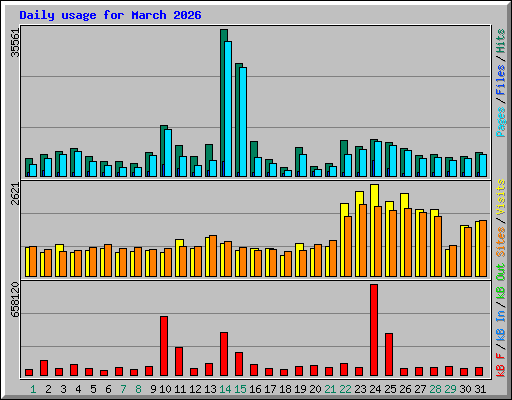Select the day 1 x-axis label

coord(33,389)
